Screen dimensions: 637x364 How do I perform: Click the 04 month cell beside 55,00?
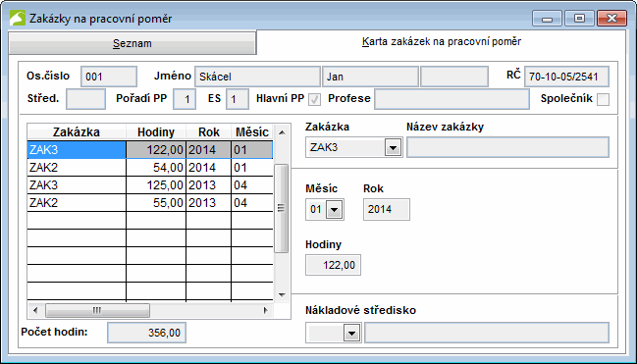(252, 203)
